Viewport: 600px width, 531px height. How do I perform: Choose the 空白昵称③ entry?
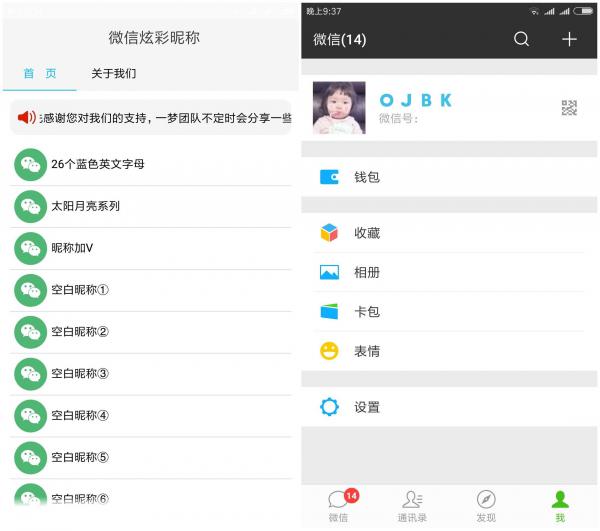151,374
